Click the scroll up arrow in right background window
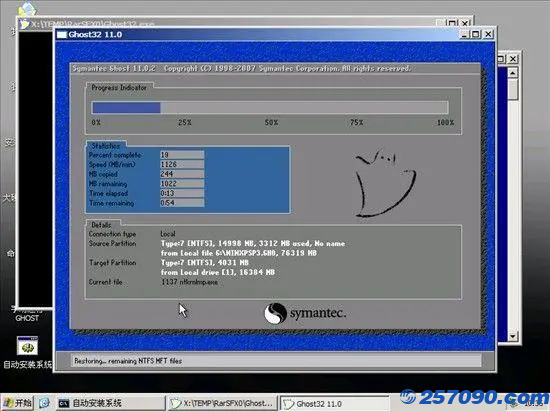 click(513, 73)
